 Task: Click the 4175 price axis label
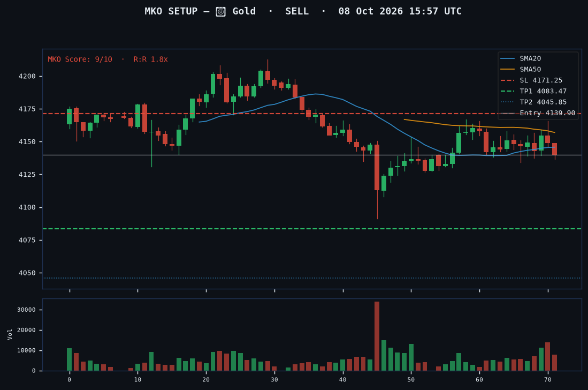(x=27, y=109)
